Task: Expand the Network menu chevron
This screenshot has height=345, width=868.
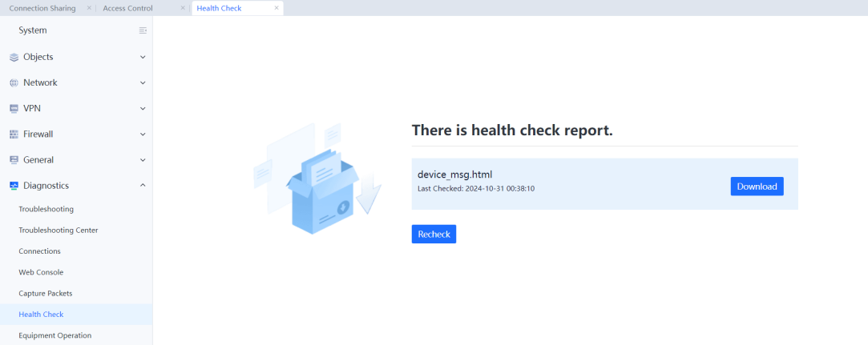Action: [143, 83]
